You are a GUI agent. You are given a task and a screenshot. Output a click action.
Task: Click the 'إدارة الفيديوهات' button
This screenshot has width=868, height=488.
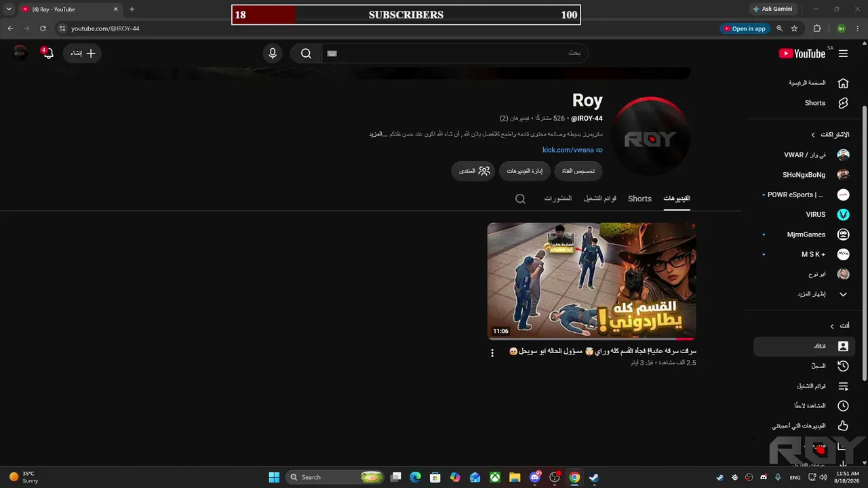point(525,171)
